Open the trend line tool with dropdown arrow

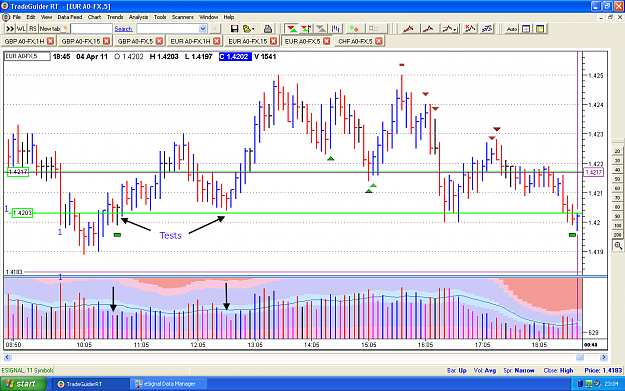coord(450,29)
